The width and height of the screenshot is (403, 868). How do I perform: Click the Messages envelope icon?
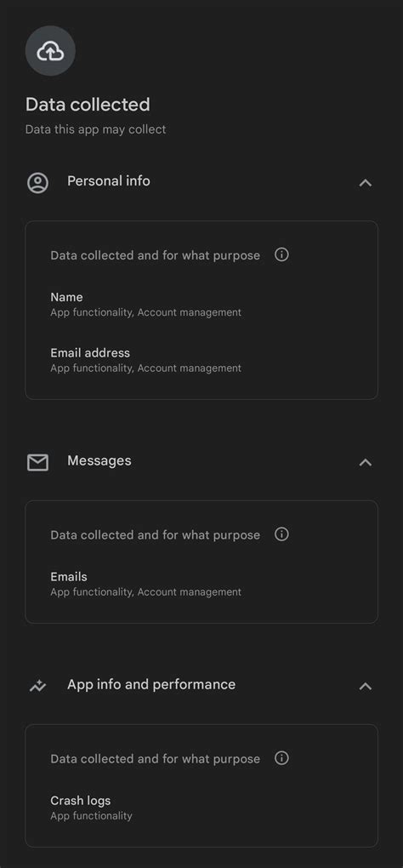point(38,462)
